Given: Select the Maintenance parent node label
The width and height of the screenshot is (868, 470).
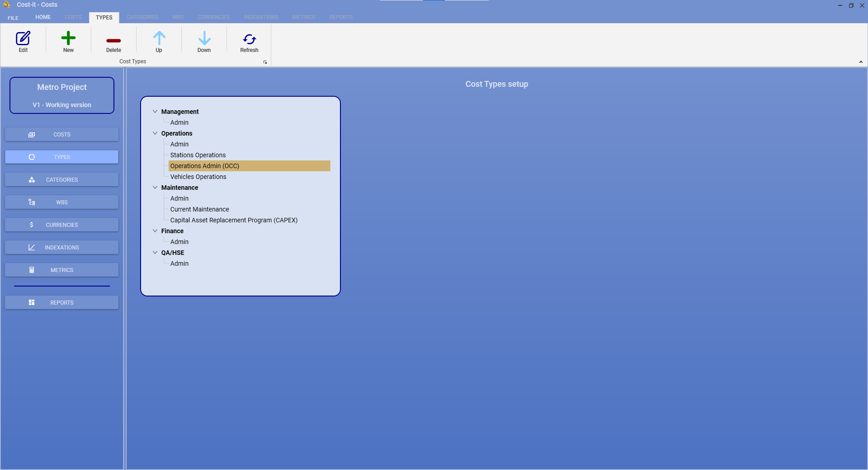Looking at the screenshot, I should point(179,188).
